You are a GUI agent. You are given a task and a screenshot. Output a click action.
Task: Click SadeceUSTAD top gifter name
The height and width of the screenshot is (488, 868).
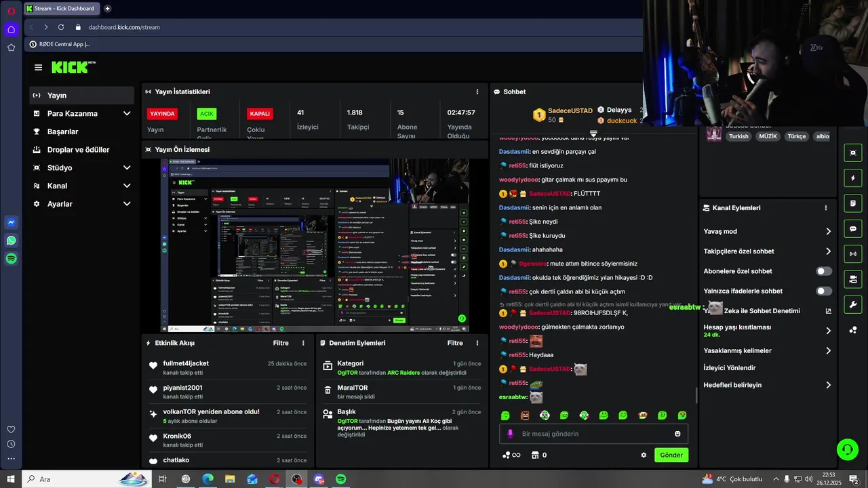click(x=570, y=110)
